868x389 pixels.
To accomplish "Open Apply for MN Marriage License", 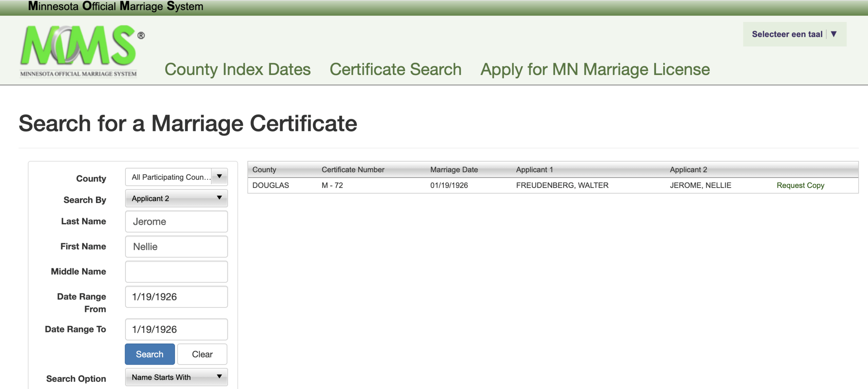I will [x=595, y=70].
